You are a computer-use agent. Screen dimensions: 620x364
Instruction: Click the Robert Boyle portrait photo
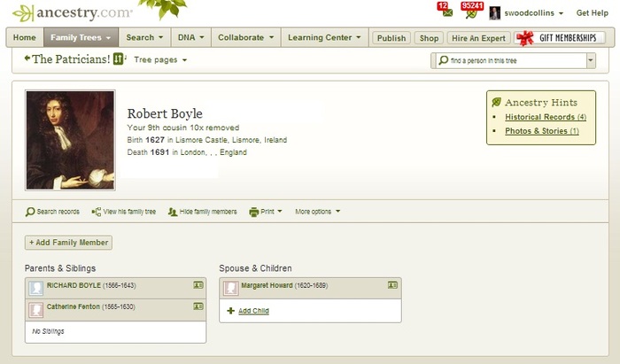[70, 140]
